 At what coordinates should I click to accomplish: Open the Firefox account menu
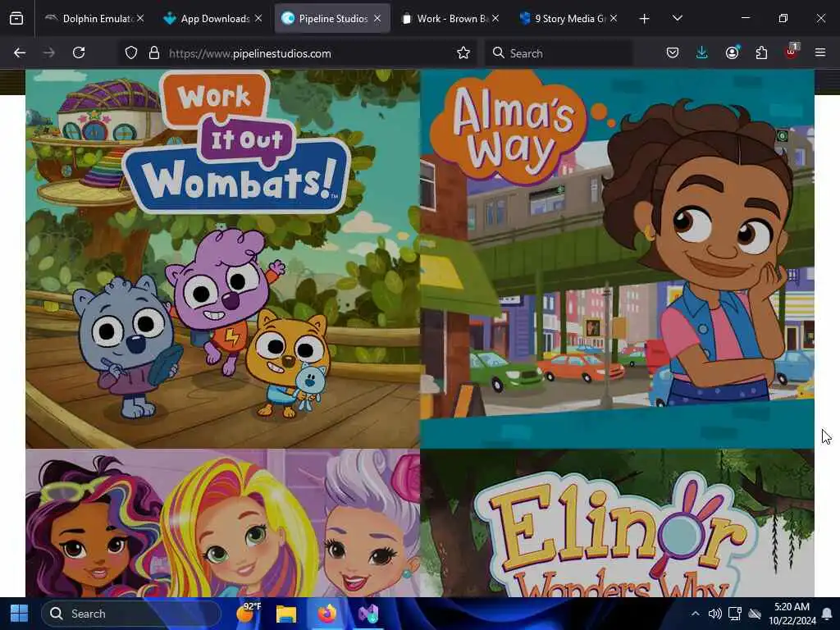tap(732, 53)
